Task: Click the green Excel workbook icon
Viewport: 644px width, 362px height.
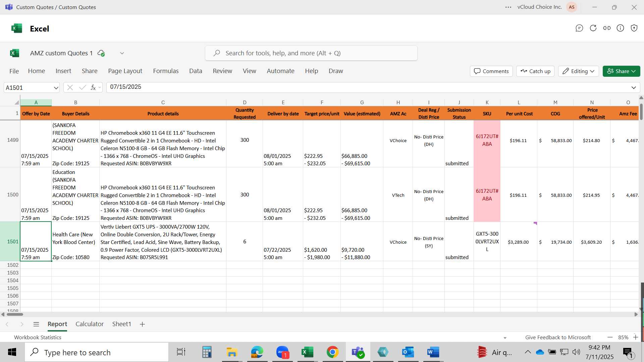Action: [14, 53]
